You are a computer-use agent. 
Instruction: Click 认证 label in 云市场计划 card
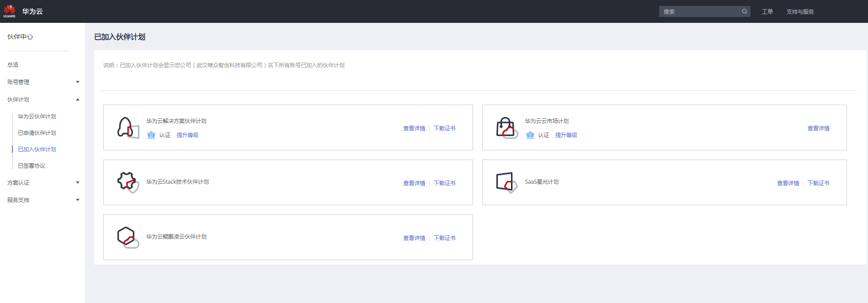pos(543,135)
